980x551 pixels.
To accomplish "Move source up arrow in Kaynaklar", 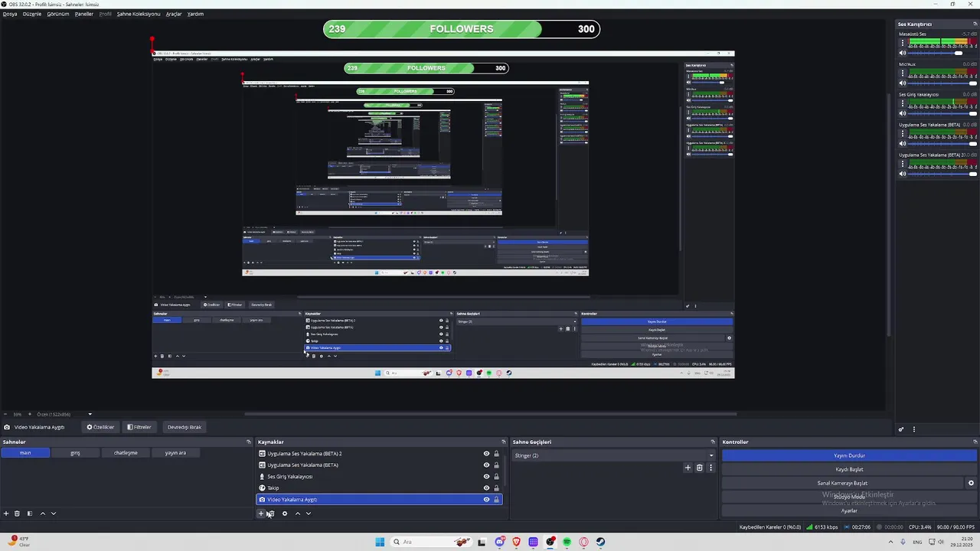I will 298,514.
